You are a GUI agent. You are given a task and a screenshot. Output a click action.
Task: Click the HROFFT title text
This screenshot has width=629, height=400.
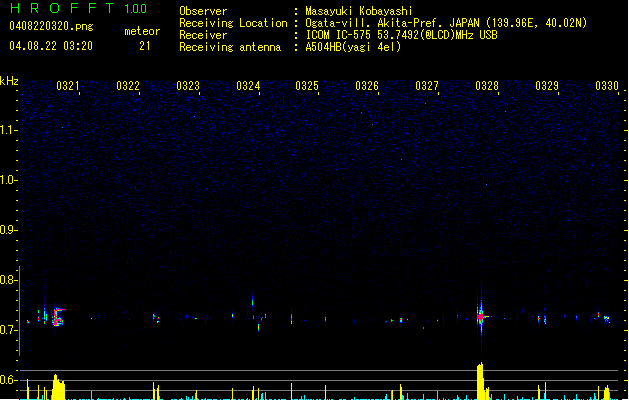pos(62,8)
